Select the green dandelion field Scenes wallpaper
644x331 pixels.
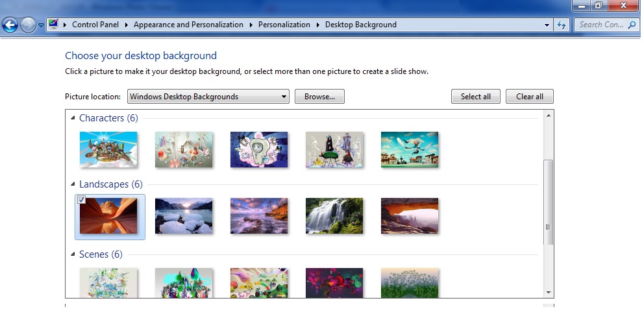point(410,283)
